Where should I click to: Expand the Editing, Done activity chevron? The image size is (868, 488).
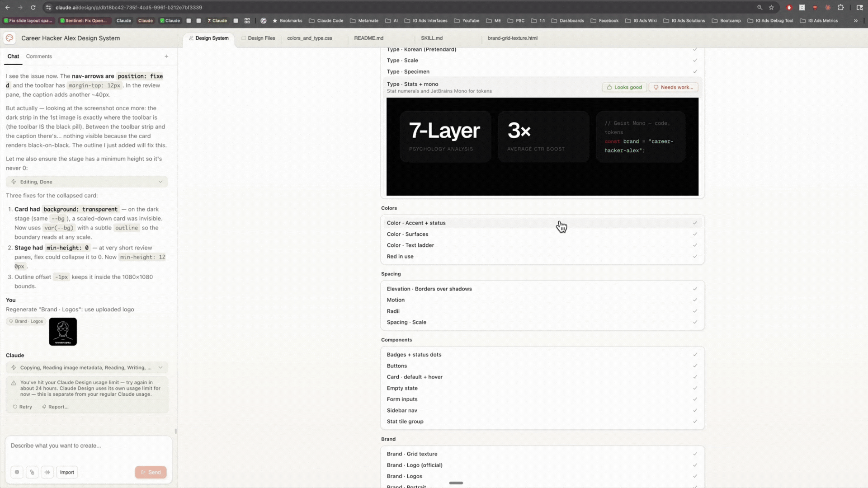[x=160, y=182]
